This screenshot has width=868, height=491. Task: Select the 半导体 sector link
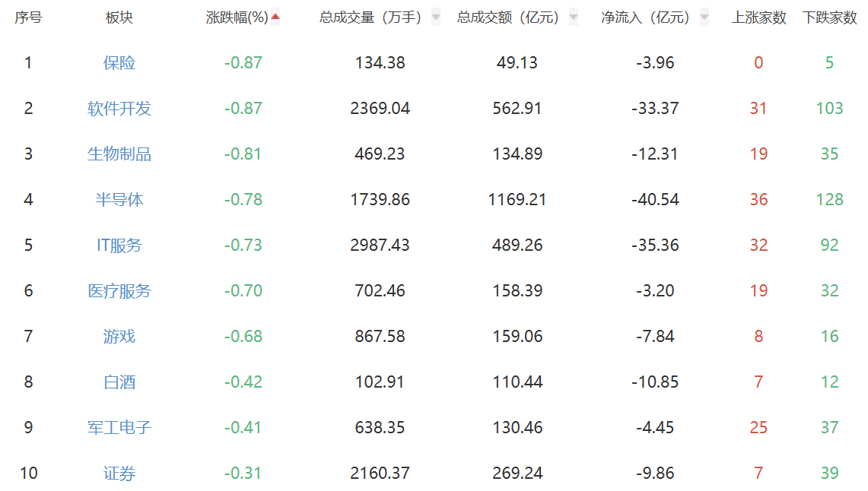[119, 200]
